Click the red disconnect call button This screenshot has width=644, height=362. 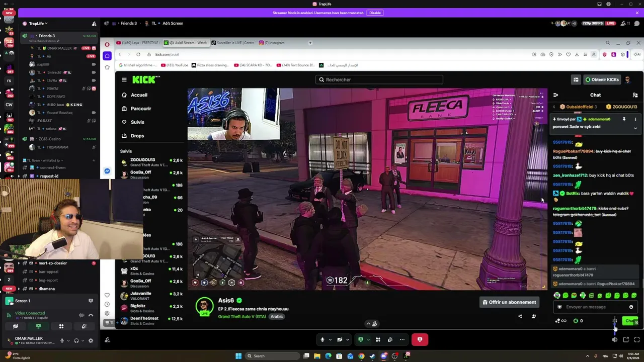(420, 339)
